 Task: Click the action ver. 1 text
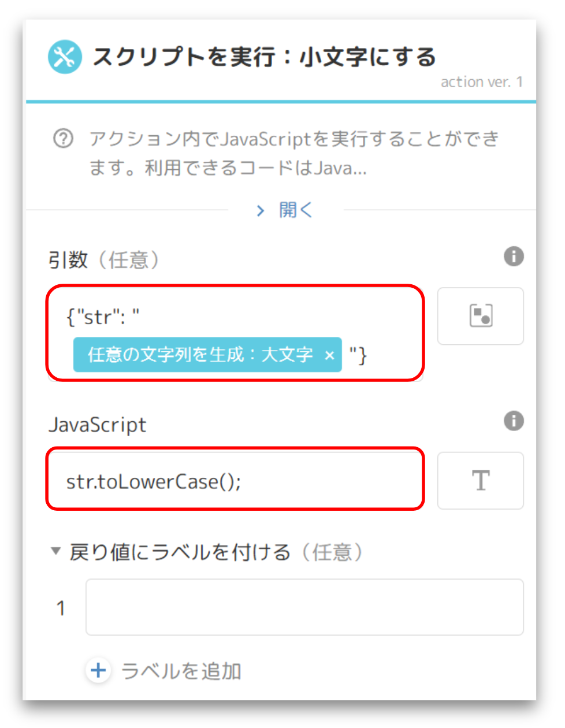[482, 82]
